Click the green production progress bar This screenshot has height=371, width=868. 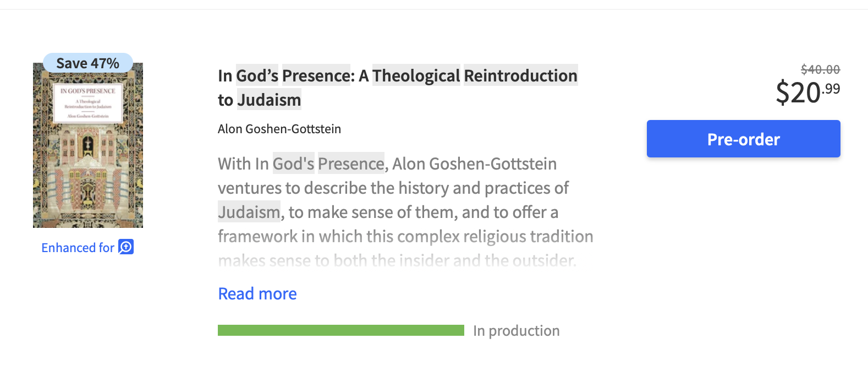coord(340,330)
